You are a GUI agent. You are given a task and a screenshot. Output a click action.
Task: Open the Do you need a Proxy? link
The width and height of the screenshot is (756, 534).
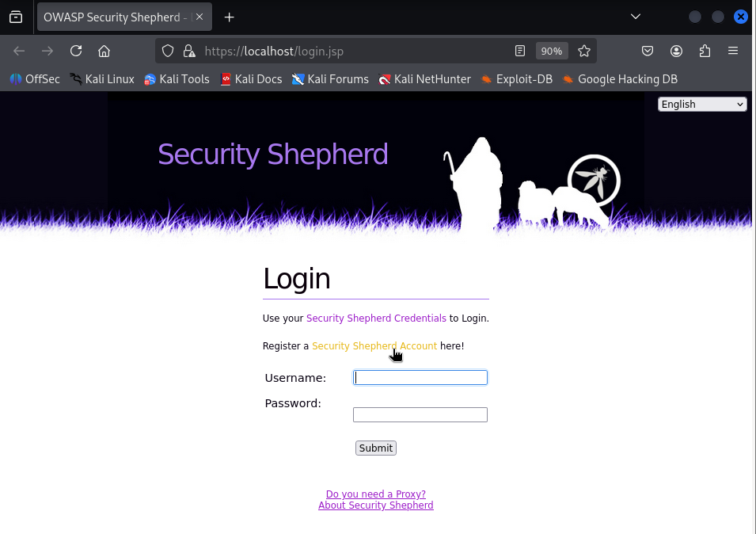pos(375,494)
